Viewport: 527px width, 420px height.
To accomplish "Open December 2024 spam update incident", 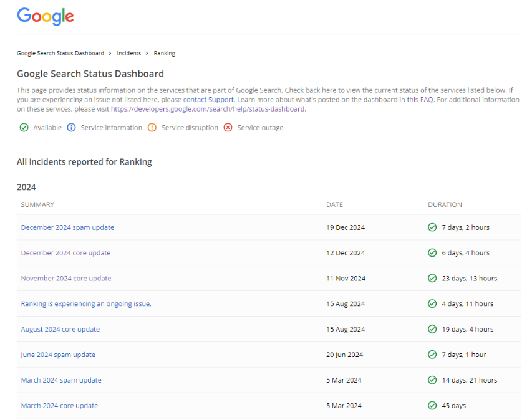I will tap(67, 227).
